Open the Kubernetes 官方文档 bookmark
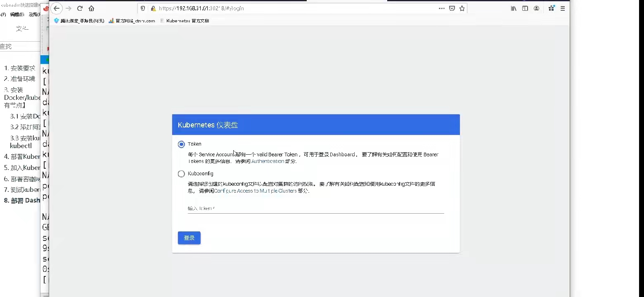The image size is (644, 297). point(184,21)
